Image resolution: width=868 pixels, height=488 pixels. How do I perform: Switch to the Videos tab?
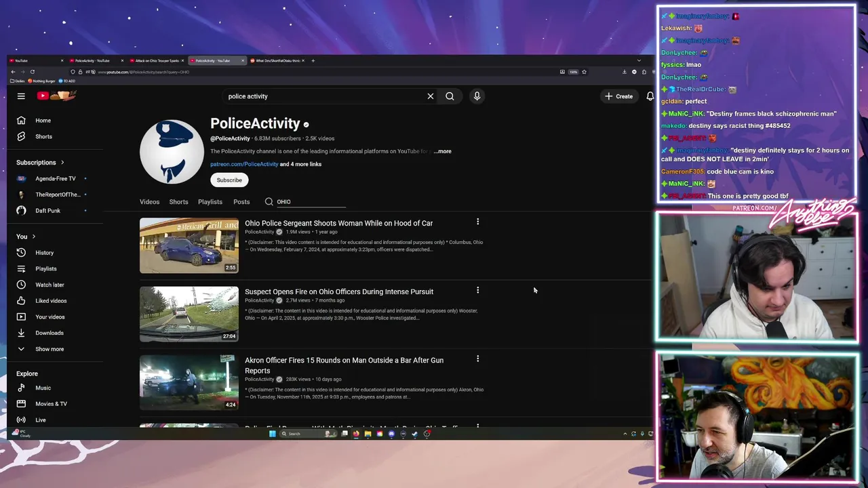click(x=149, y=202)
